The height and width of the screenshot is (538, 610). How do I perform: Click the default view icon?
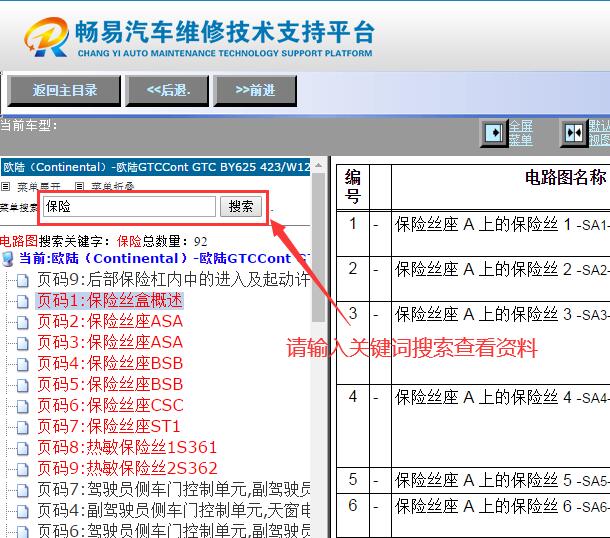coord(574,133)
